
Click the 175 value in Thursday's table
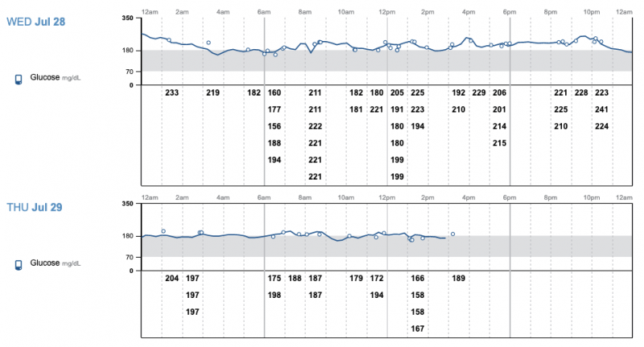[x=275, y=279]
